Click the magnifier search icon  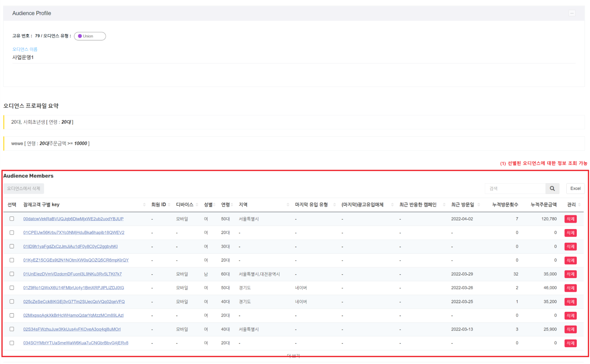[552, 188]
